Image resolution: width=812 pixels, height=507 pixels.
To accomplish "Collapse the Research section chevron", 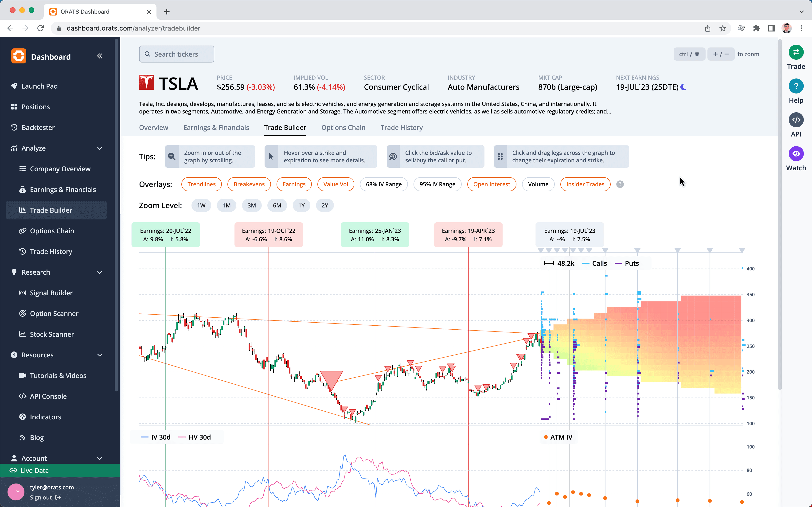I will tap(100, 272).
